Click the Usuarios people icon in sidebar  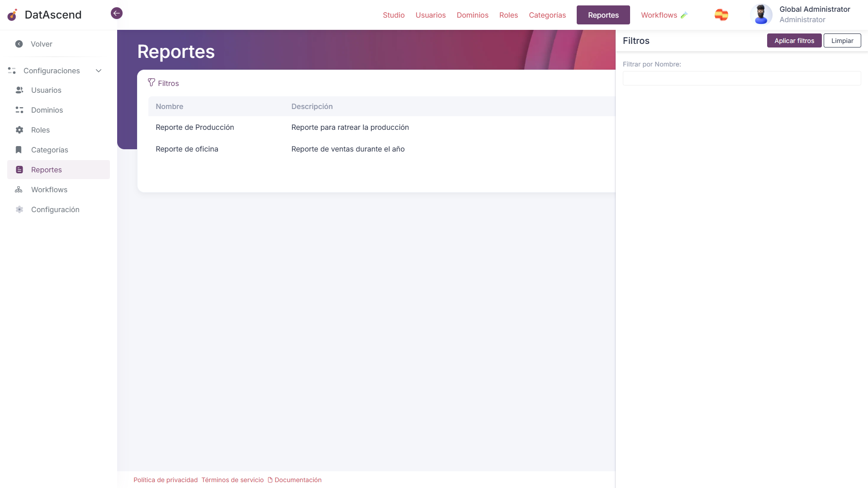(19, 90)
